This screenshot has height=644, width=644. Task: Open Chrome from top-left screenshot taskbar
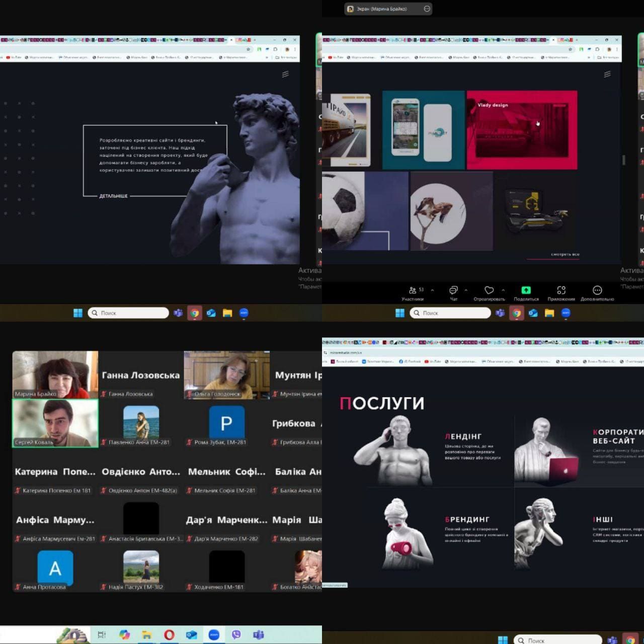194,313
